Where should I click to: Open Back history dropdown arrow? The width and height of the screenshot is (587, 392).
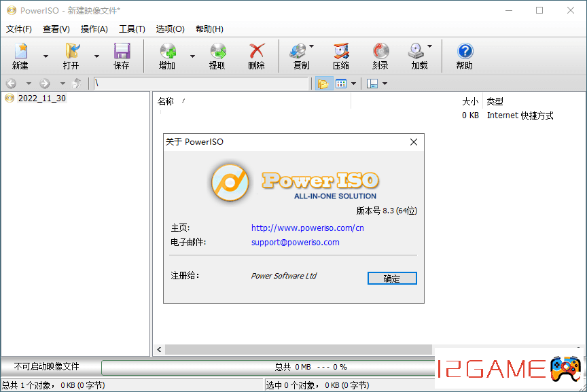[x=29, y=84]
